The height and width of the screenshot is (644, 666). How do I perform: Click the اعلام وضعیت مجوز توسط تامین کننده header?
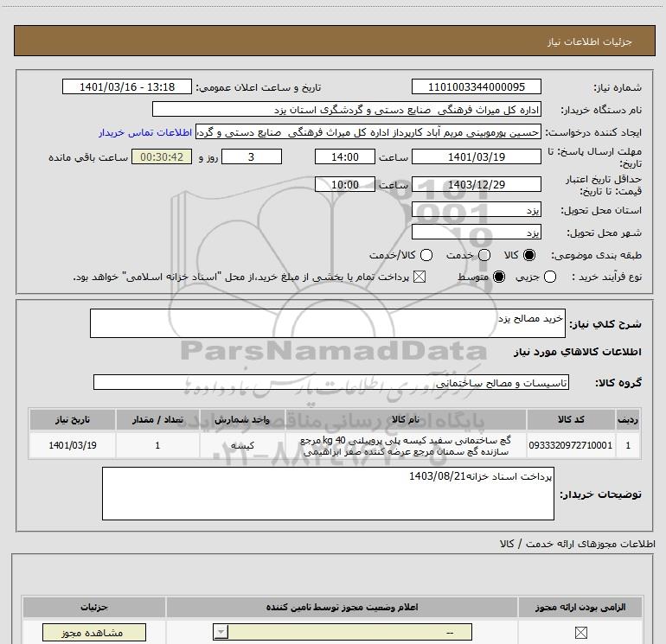[342, 607]
